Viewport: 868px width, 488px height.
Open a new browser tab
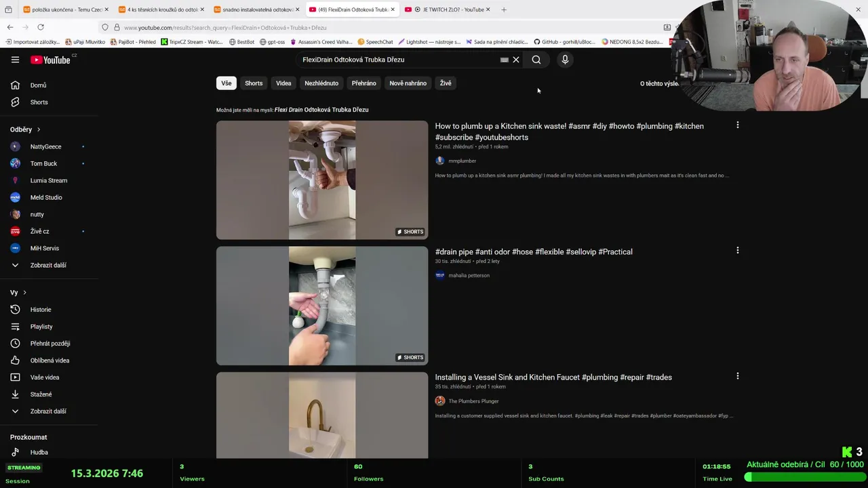point(504,9)
